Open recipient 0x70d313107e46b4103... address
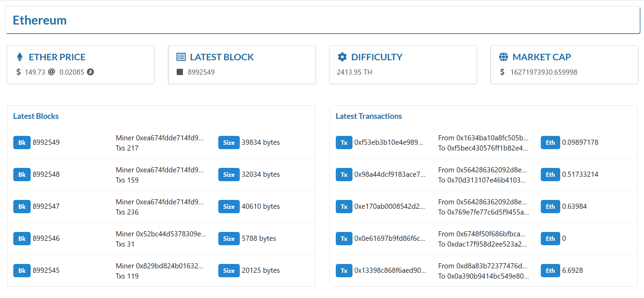644x298 pixels. pos(486,180)
